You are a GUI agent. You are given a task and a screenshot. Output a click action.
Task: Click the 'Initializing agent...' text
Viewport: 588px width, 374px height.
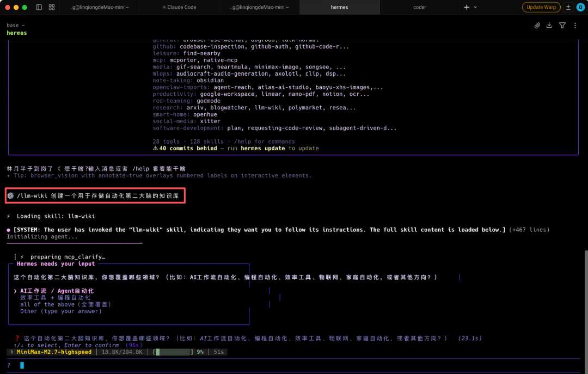pyautogui.click(x=42, y=236)
